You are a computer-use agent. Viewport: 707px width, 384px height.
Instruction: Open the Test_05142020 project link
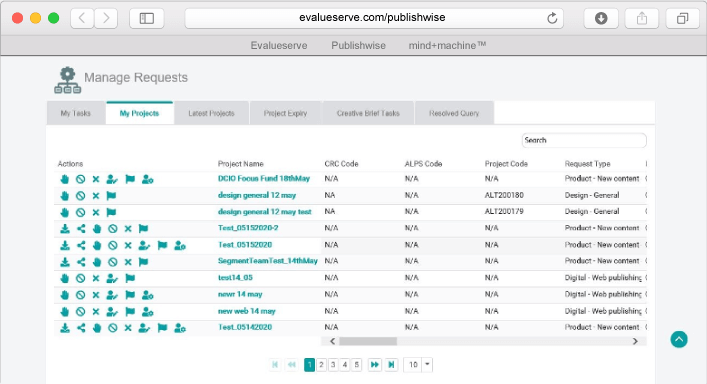coord(245,327)
